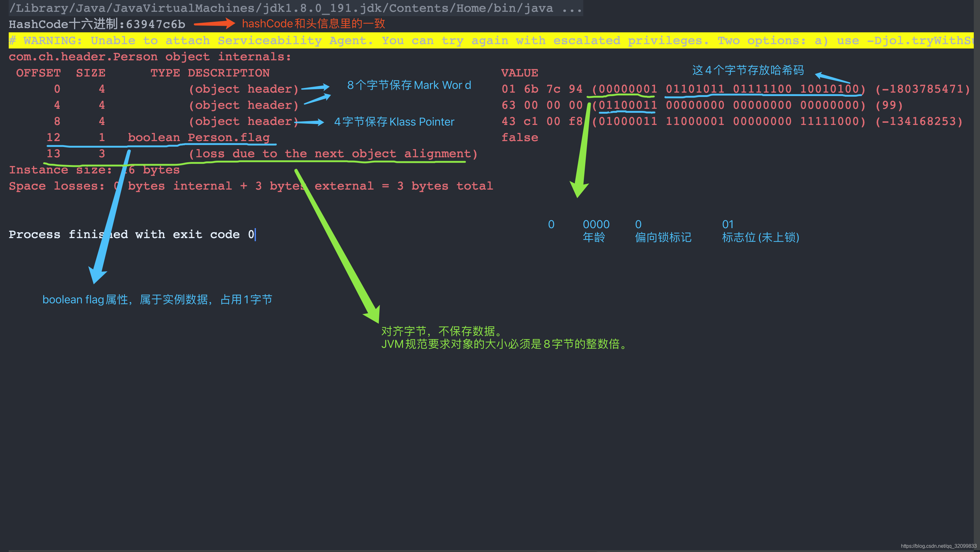Click the '标志位(未上锁)' label

tap(760, 237)
